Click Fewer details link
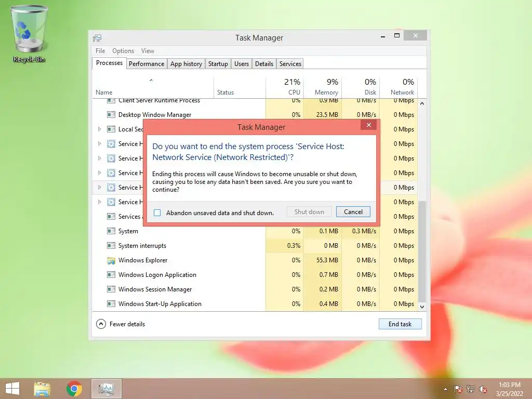532x399 pixels. 127,324
